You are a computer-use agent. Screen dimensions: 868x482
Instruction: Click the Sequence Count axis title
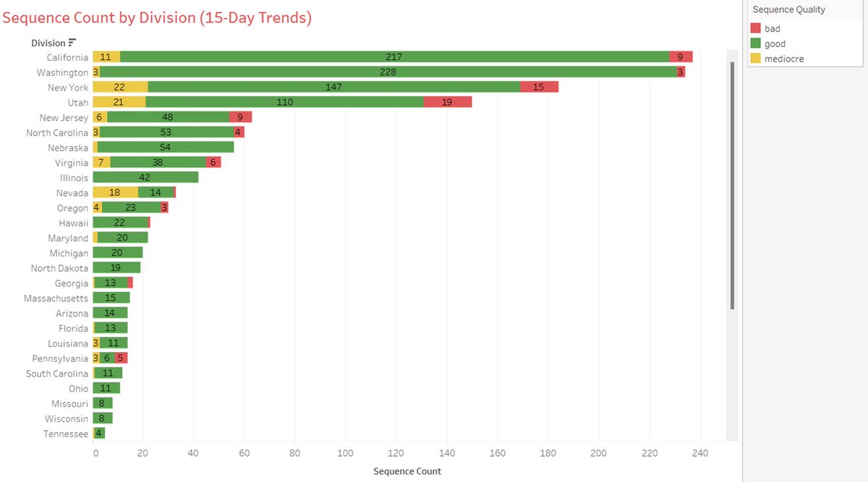pyautogui.click(x=407, y=471)
